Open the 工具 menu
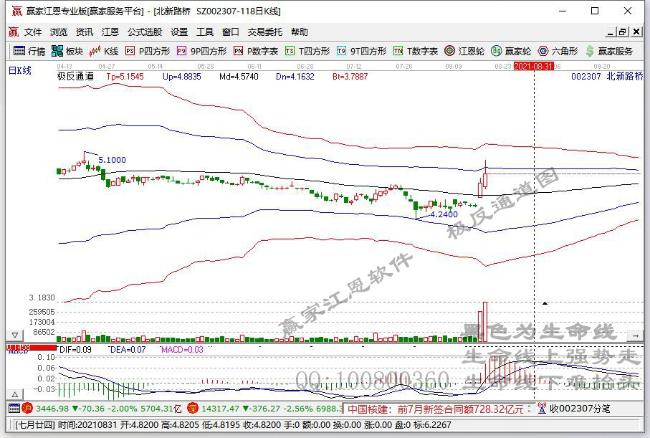The width and height of the screenshot is (650, 438). (205, 32)
